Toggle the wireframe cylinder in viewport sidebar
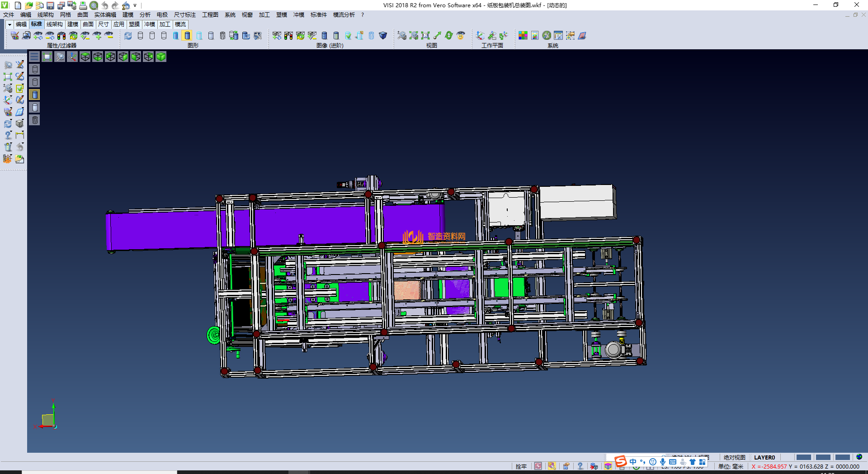The image size is (868, 474). point(35,69)
